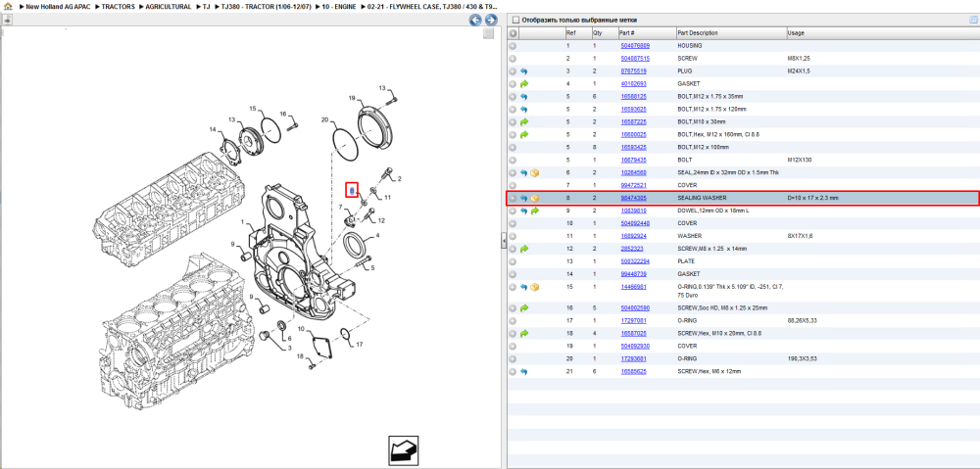Go to the home page icon
The image size is (980, 469).
(x=8, y=6)
